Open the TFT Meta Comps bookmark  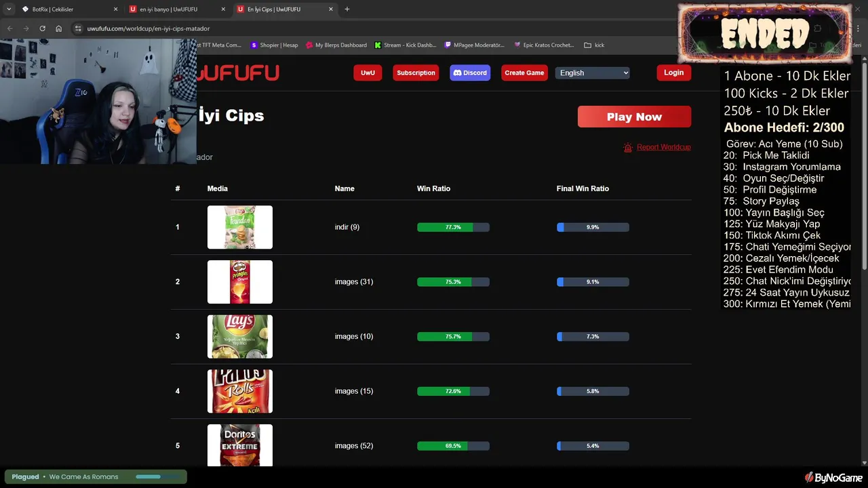[x=219, y=45]
